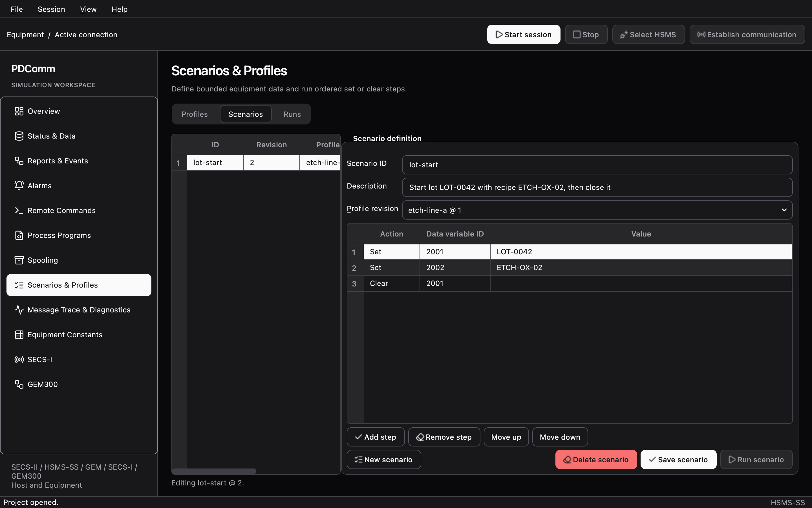
Task: Click the Equipment breadcrumb link
Action: [25, 35]
